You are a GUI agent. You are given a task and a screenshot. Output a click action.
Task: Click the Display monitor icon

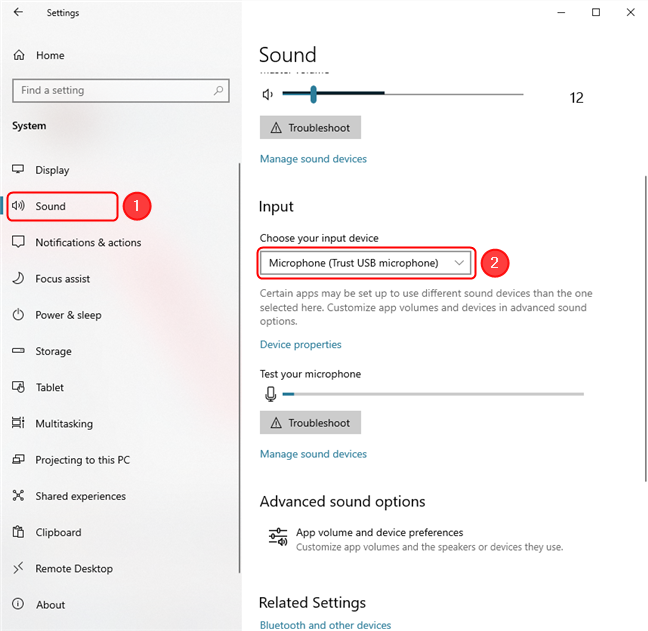point(18,169)
